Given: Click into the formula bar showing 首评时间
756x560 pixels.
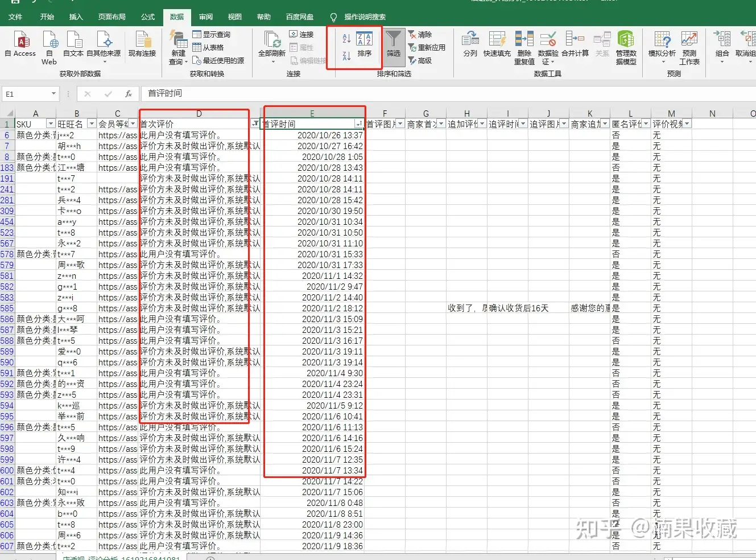Looking at the screenshot, I should click(x=449, y=93).
